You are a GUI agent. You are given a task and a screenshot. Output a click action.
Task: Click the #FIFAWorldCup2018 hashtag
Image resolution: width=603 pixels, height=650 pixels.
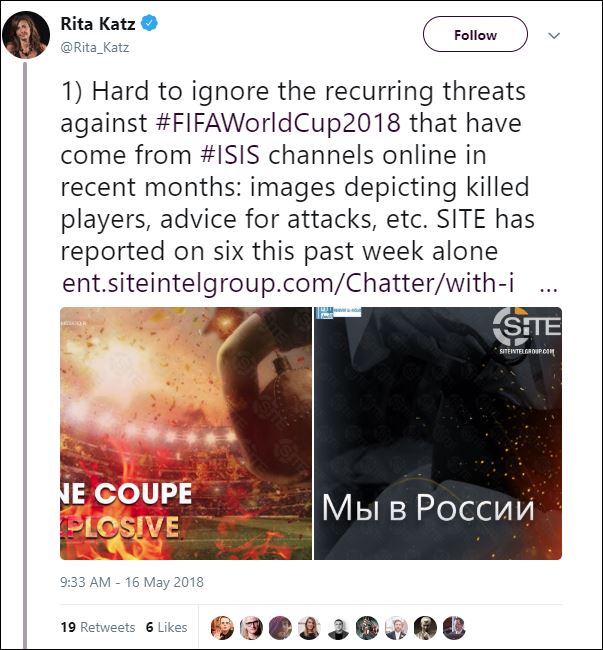coord(278,123)
